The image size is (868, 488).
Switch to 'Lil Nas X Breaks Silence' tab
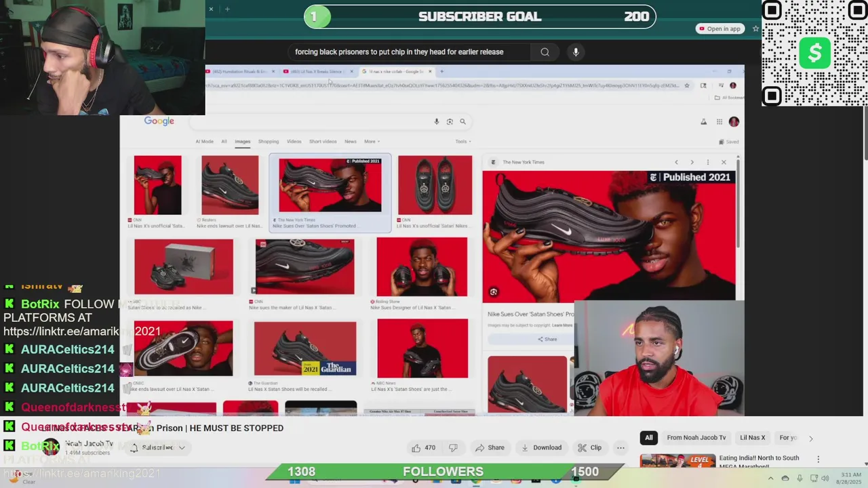[x=316, y=71]
